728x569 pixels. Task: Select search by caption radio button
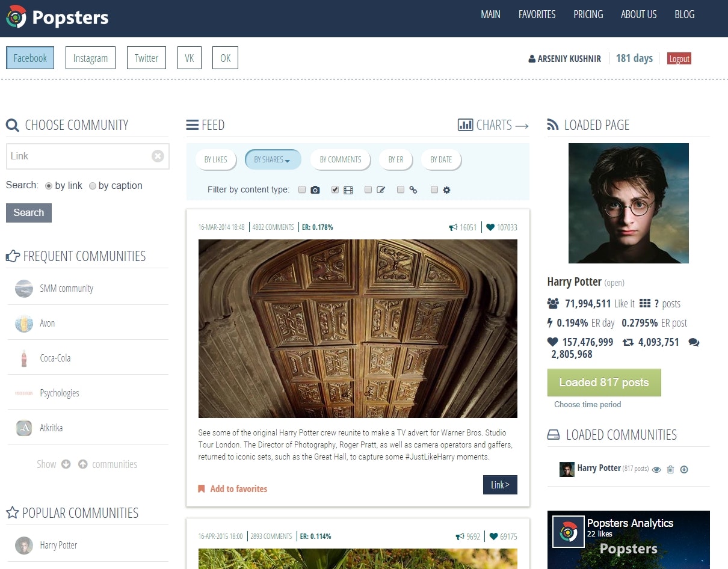coord(93,186)
